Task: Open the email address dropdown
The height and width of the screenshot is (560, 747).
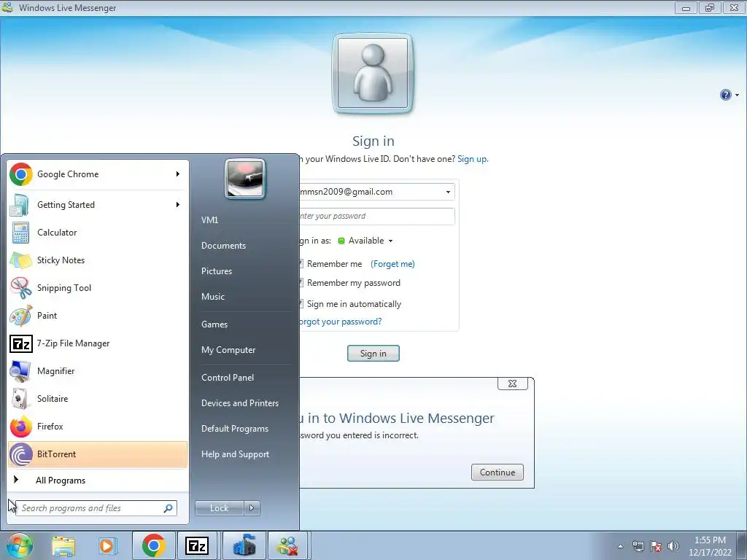Action: coord(448,192)
